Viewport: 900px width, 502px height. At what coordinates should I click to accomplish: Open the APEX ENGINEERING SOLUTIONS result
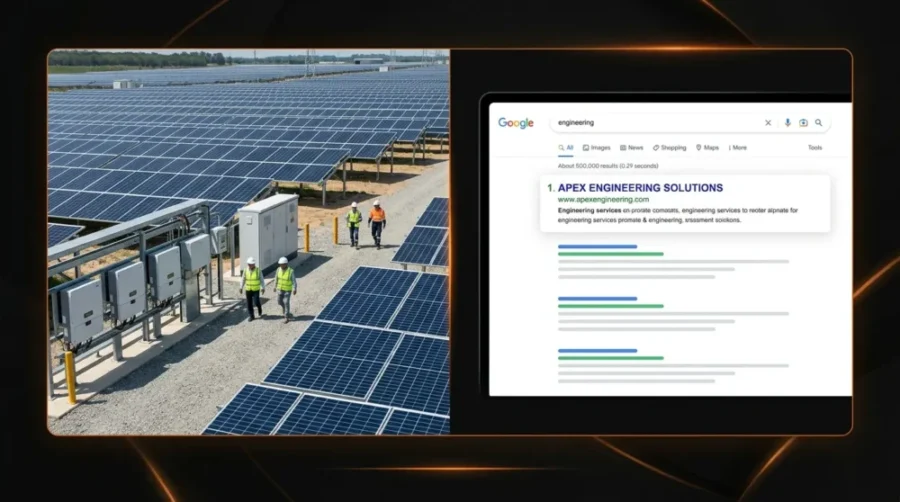(640, 188)
